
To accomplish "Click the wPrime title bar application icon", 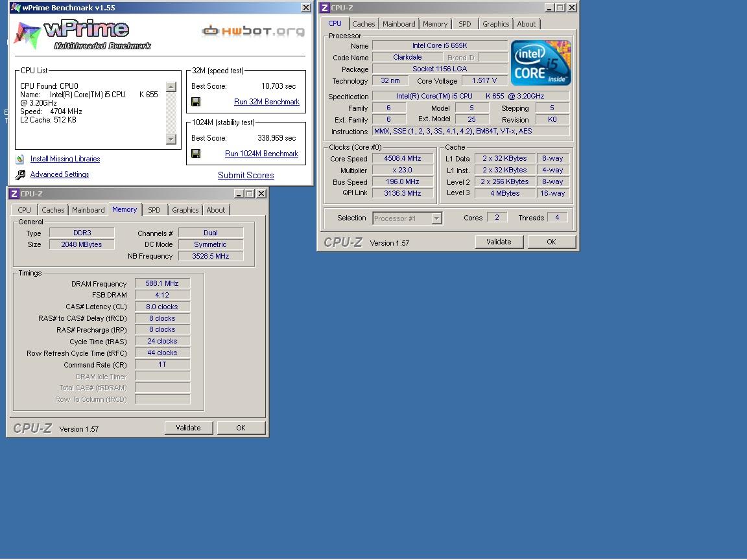I will point(16,8).
